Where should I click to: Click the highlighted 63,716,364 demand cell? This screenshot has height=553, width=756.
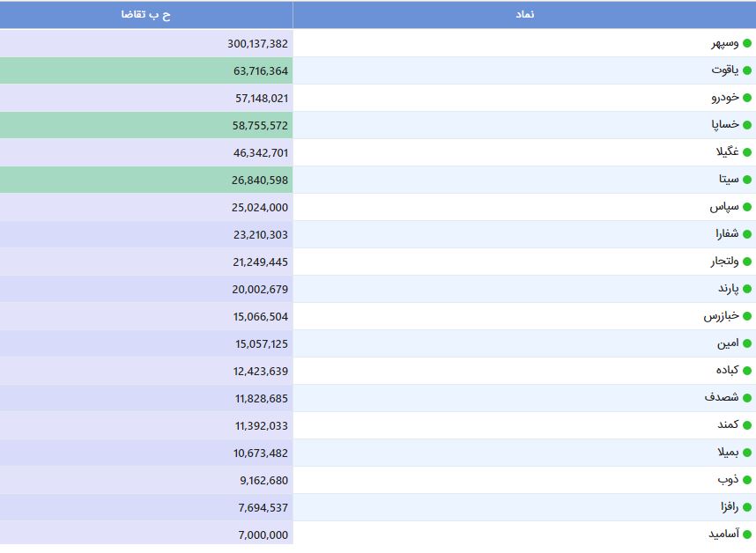click(x=146, y=70)
